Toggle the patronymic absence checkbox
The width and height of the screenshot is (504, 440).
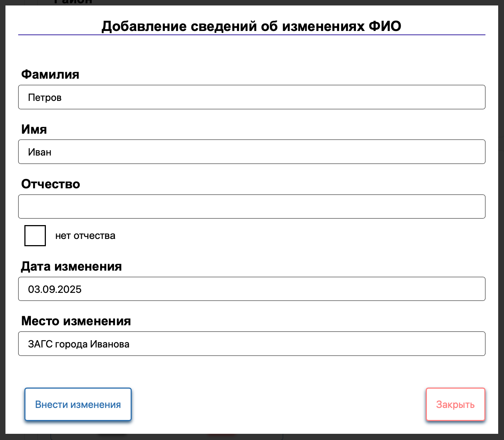[35, 235]
